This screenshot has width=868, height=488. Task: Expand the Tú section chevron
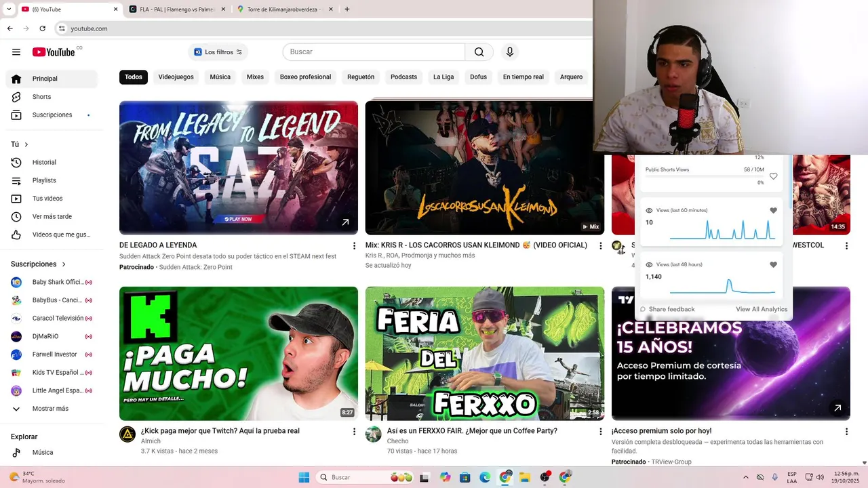(26, 144)
